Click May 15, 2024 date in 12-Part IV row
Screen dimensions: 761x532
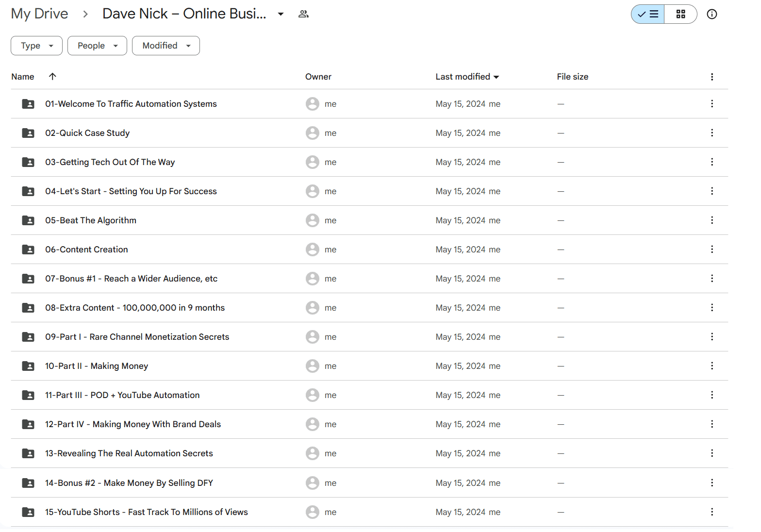[460, 424]
